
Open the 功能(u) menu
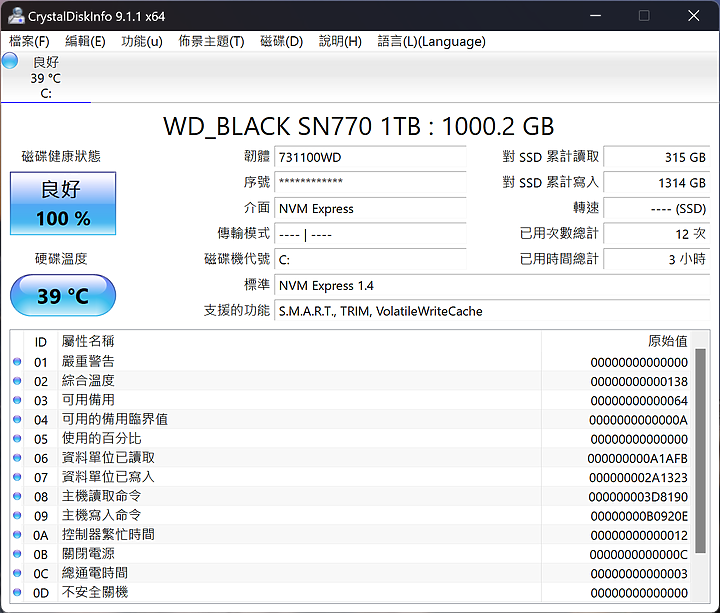(x=142, y=42)
